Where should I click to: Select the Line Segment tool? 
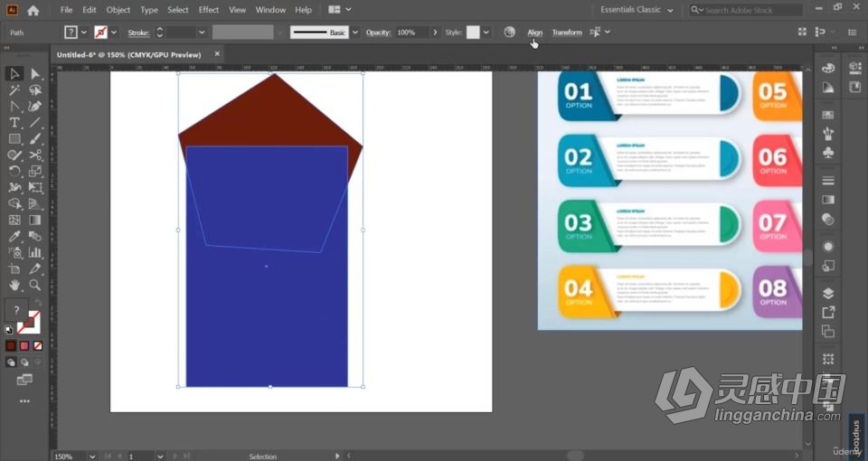[x=35, y=122]
